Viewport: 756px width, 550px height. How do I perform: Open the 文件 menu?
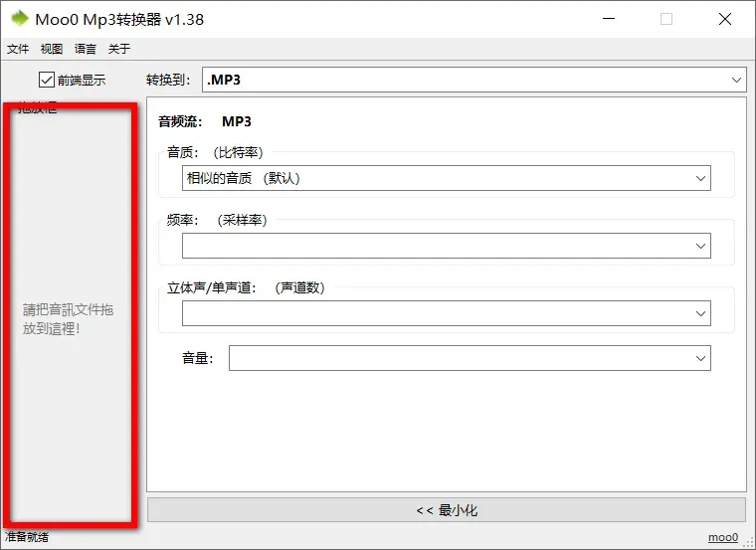[x=18, y=49]
